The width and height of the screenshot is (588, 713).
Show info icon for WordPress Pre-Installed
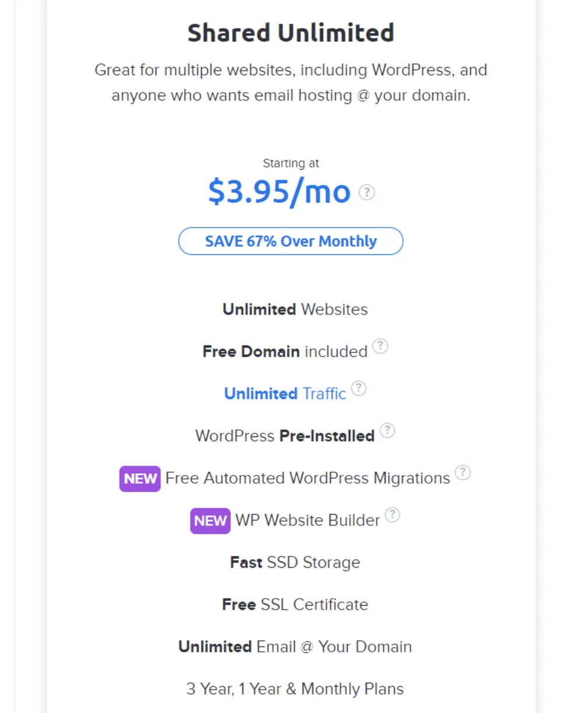[387, 431]
